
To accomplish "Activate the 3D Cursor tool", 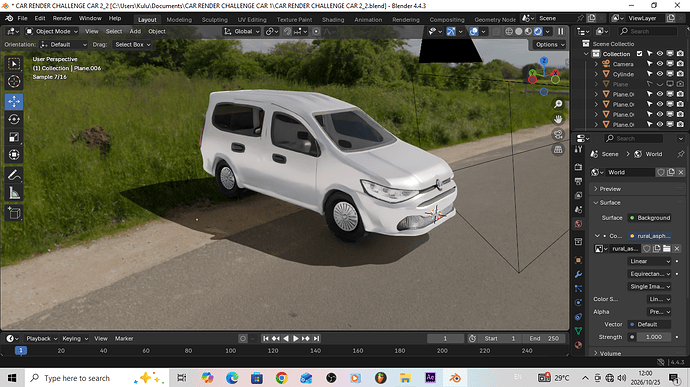I will (x=14, y=81).
